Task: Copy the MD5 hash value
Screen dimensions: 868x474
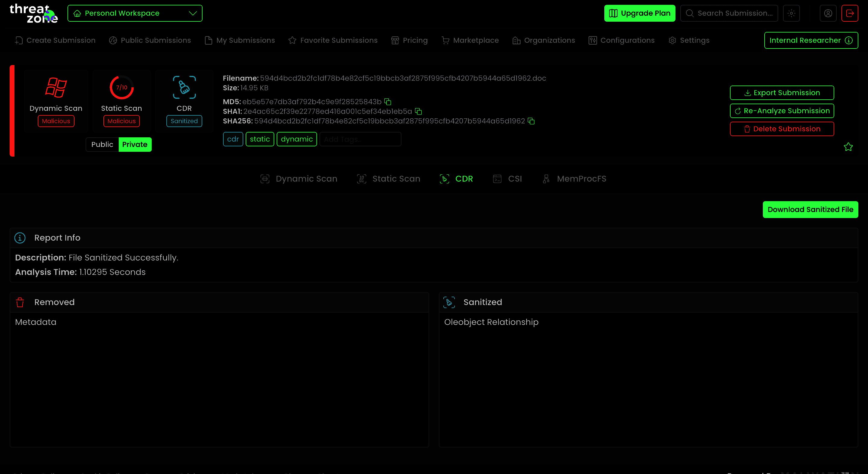Action: (388, 102)
